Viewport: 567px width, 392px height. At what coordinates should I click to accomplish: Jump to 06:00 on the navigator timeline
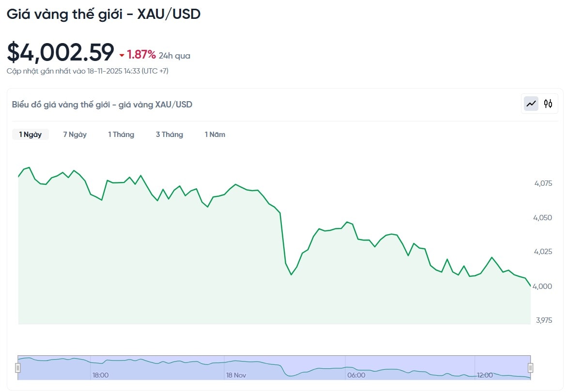pyautogui.click(x=356, y=375)
